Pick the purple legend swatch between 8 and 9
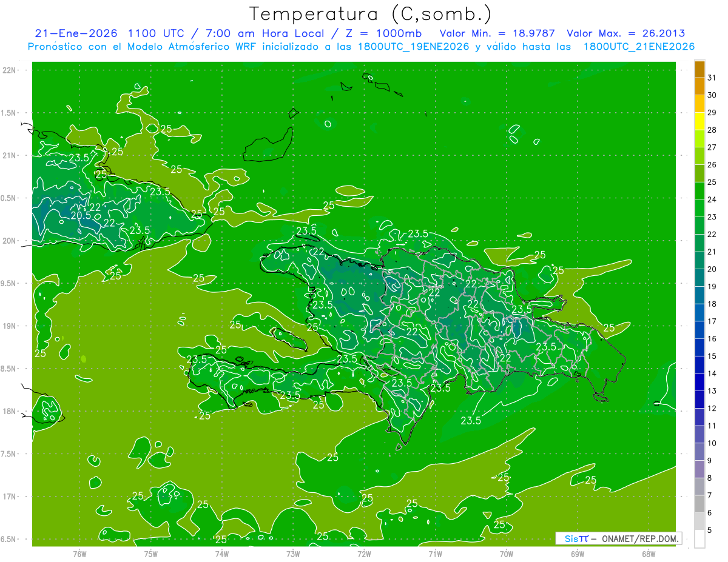Screen dimensions: 728x562 (699, 470)
